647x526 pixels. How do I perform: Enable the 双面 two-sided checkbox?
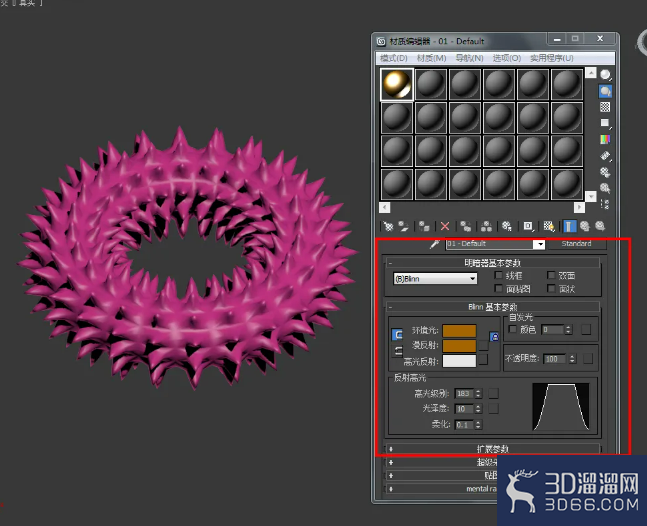(551, 275)
